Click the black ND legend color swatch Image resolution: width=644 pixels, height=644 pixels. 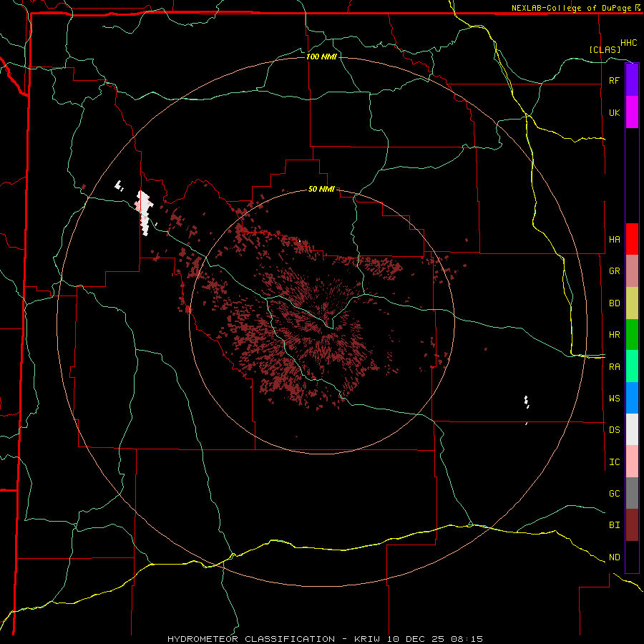coord(632,557)
